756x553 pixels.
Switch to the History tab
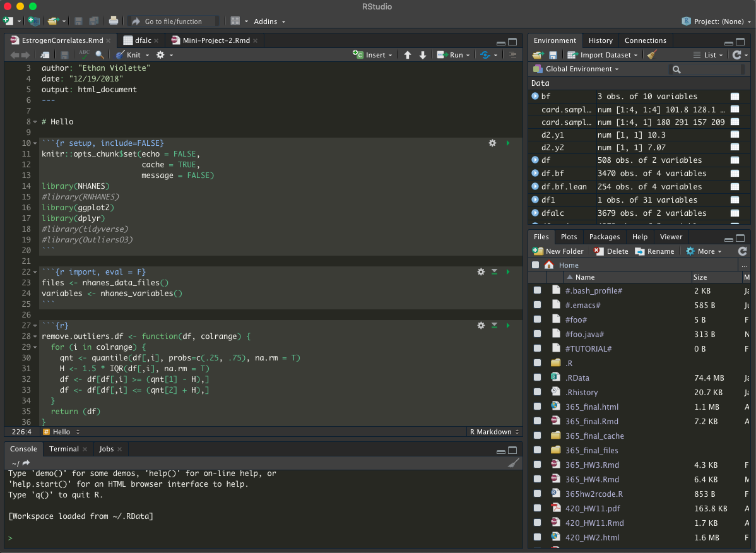point(600,40)
